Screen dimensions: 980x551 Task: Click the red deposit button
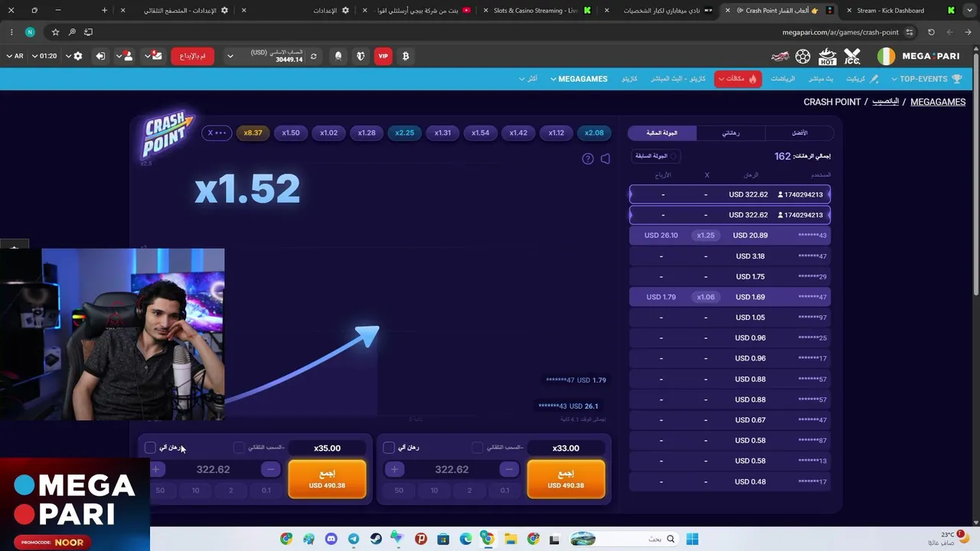pos(192,56)
